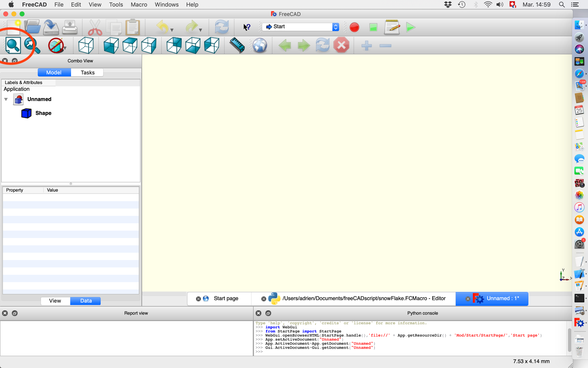Click the green Execute macro play icon

point(410,27)
